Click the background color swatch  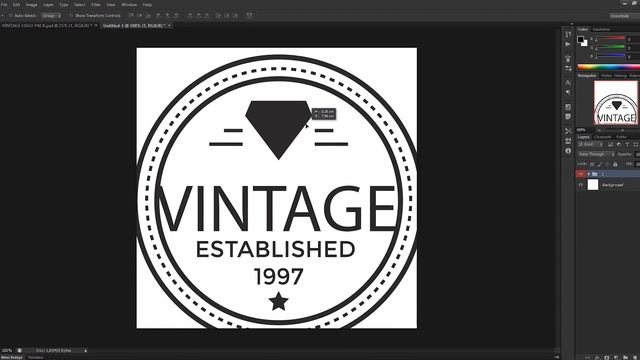585,43
